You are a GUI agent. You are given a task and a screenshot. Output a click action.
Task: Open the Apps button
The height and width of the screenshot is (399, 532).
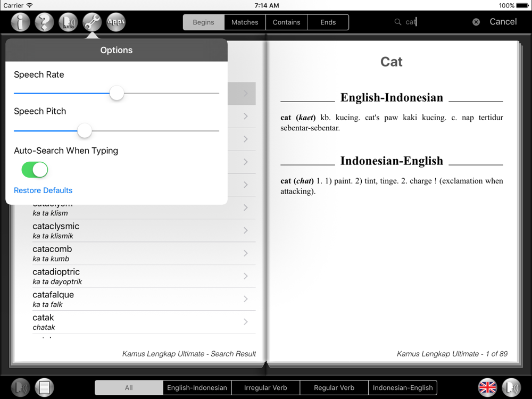[116, 22]
